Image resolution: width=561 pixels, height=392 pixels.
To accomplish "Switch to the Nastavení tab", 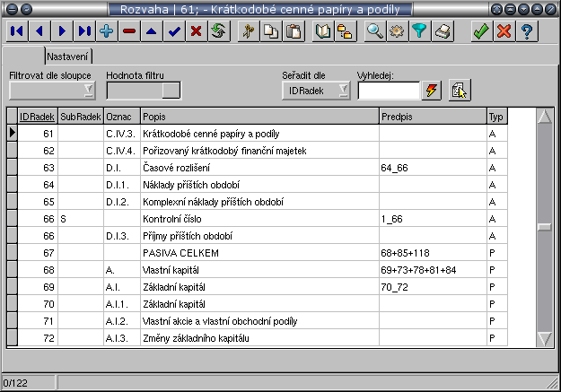I will (x=67, y=56).
